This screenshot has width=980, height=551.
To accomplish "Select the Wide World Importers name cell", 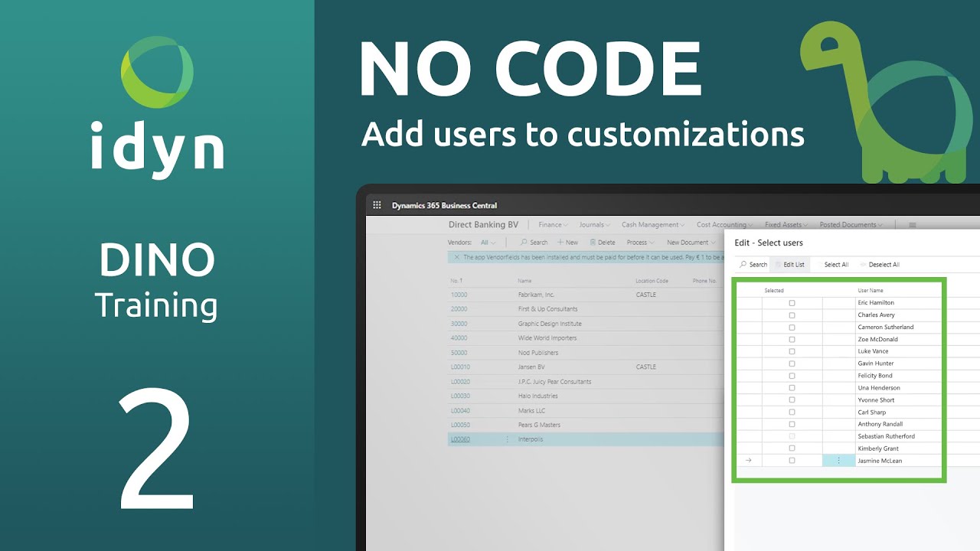I will tap(547, 338).
